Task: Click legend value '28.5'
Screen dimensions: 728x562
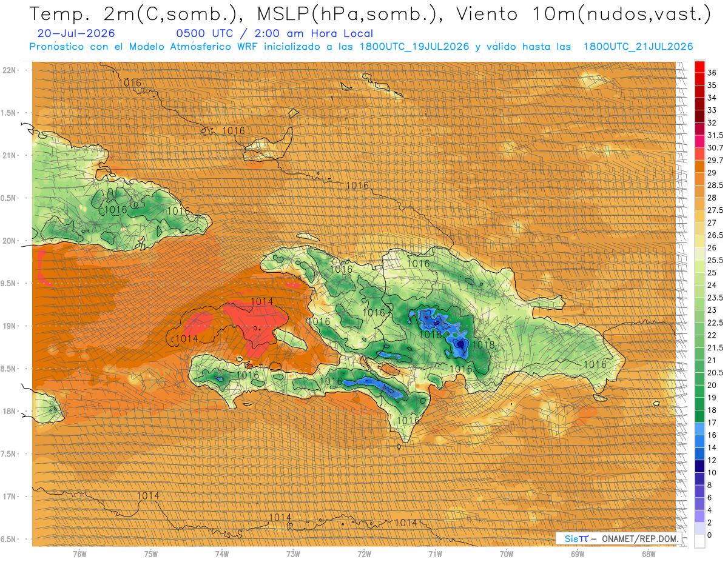Action: (x=715, y=185)
